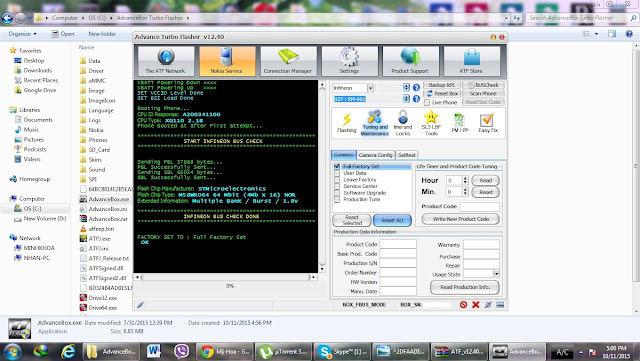This screenshot has width=640, height=361.
Task: Open the Easy Fix tool
Action: click(x=488, y=123)
